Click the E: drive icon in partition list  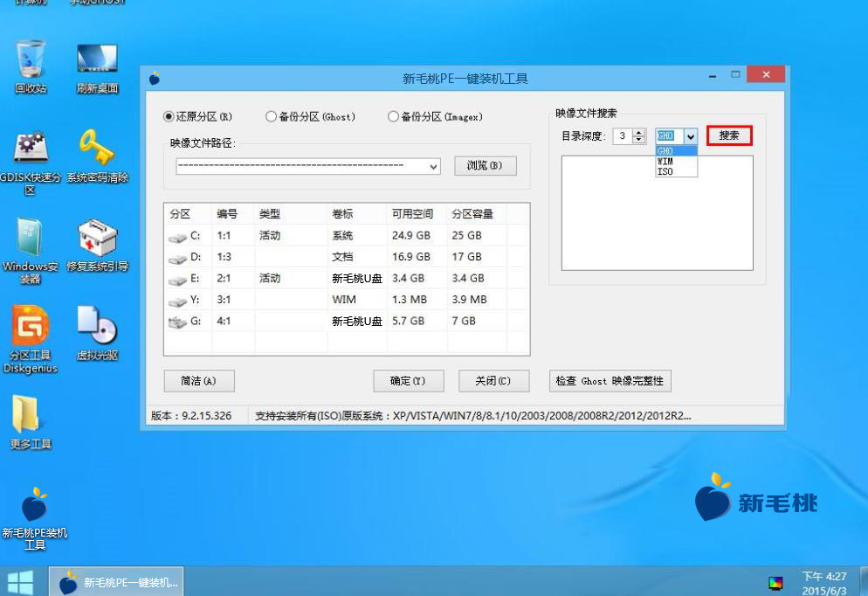click(x=177, y=280)
